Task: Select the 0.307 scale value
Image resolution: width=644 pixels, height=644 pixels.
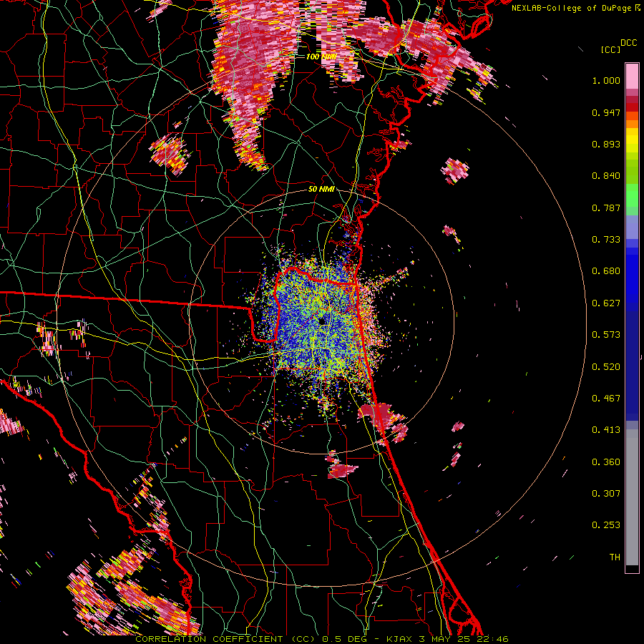Action: (606, 494)
